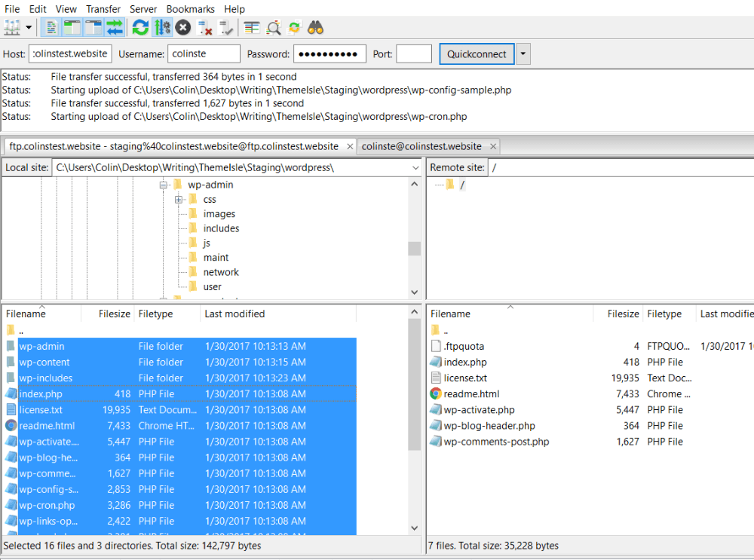Open the Site Manager
The width and height of the screenshot is (754, 560).
11,27
